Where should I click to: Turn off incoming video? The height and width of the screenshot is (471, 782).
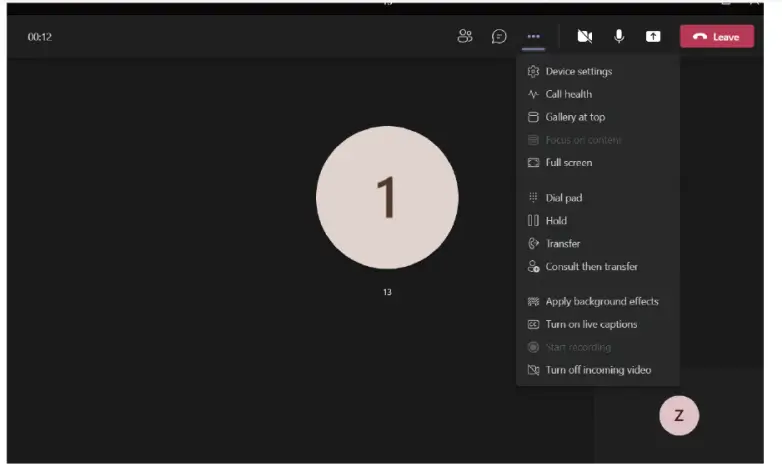pyautogui.click(x=597, y=370)
